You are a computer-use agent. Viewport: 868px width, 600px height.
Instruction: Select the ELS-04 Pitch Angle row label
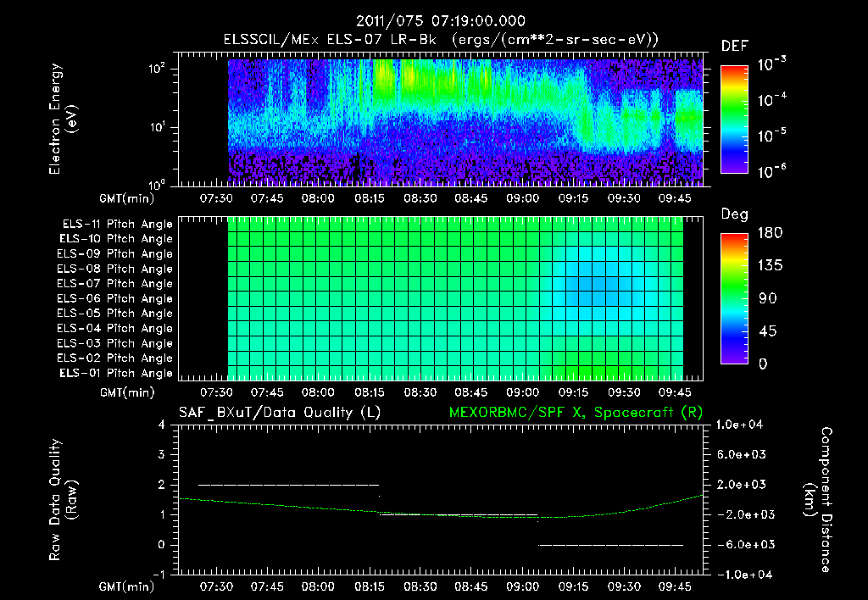(x=115, y=329)
